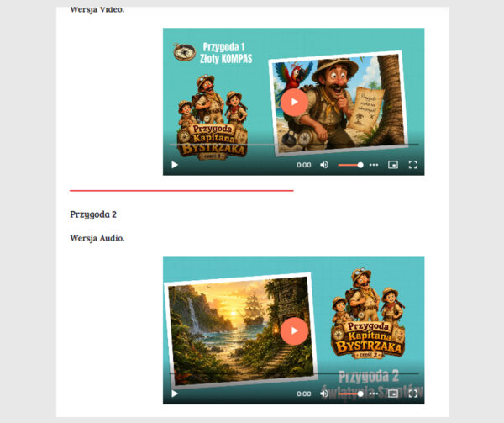Screen dimensions: 504x423
Task: Adjust the Przygoda 2 player volume slider
Action: (350, 394)
